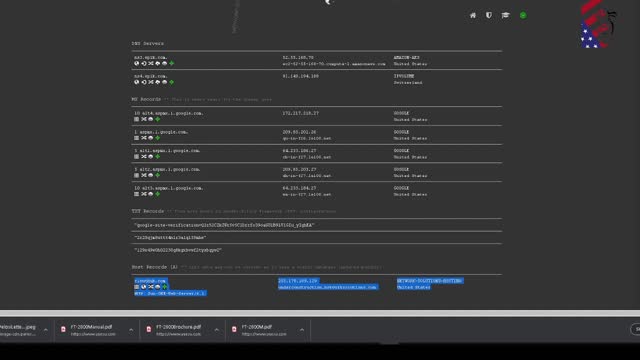The image size is (640, 360).
Task: Click the AMAZON-AES owner text
Action: click(406, 58)
